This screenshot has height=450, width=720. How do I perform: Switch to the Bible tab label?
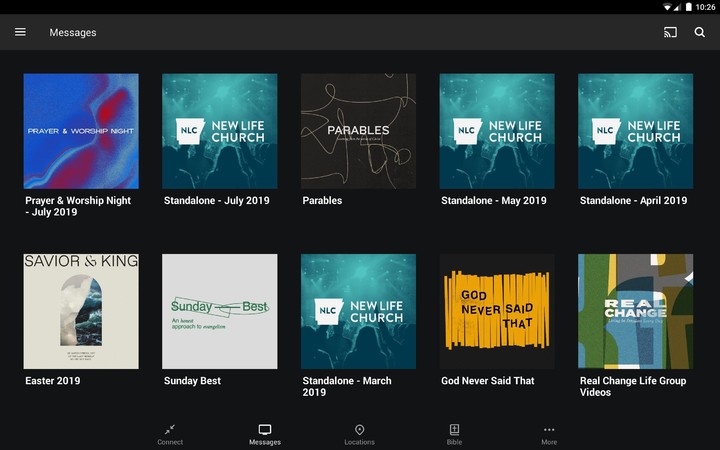coord(454,442)
